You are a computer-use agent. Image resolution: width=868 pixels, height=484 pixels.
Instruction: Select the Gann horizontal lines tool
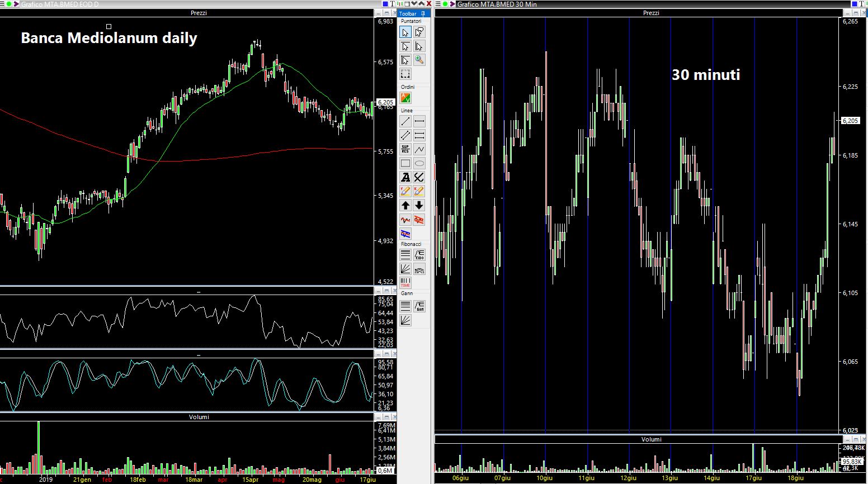pyautogui.click(x=405, y=306)
